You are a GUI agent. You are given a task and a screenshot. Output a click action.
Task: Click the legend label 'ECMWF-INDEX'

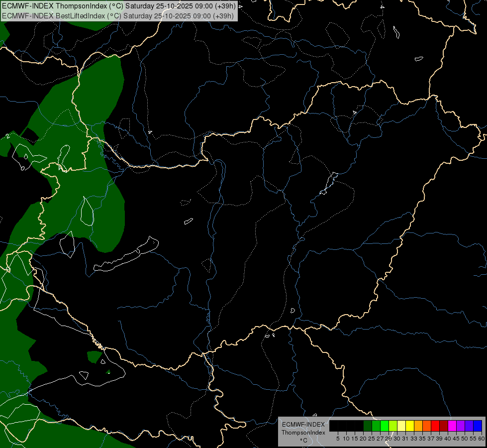pyautogui.click(x=303, y=425)
